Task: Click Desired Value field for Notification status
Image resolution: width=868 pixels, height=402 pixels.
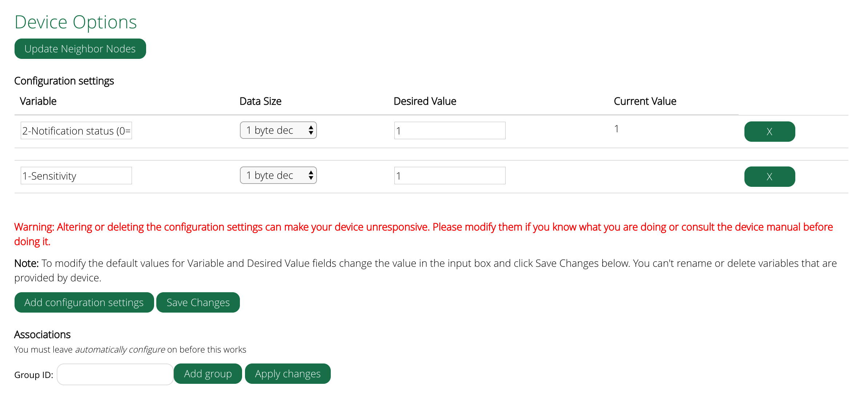Action: [x=449, y=131]
